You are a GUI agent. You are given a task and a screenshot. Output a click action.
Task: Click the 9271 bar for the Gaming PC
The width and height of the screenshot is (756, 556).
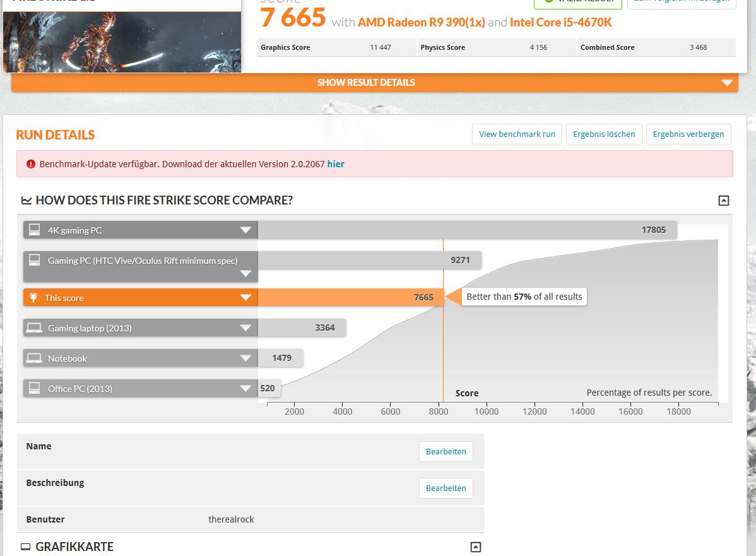(x=370, y=261)
